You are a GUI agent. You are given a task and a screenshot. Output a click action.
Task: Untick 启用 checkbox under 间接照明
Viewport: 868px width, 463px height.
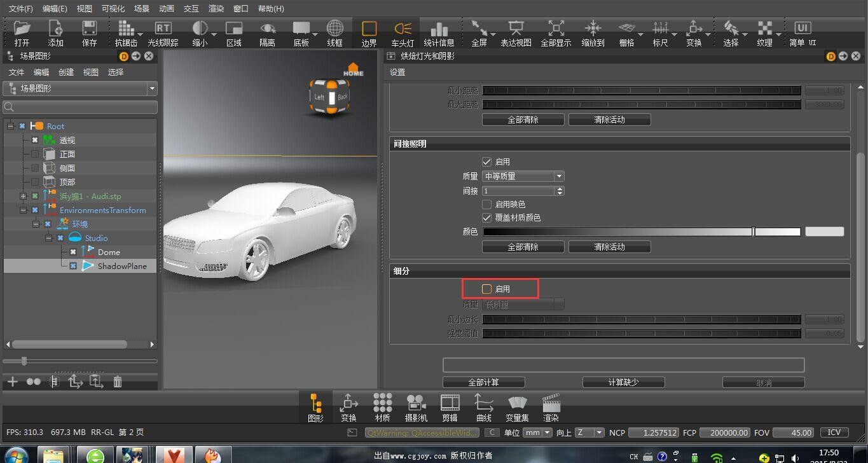[487, 162]
